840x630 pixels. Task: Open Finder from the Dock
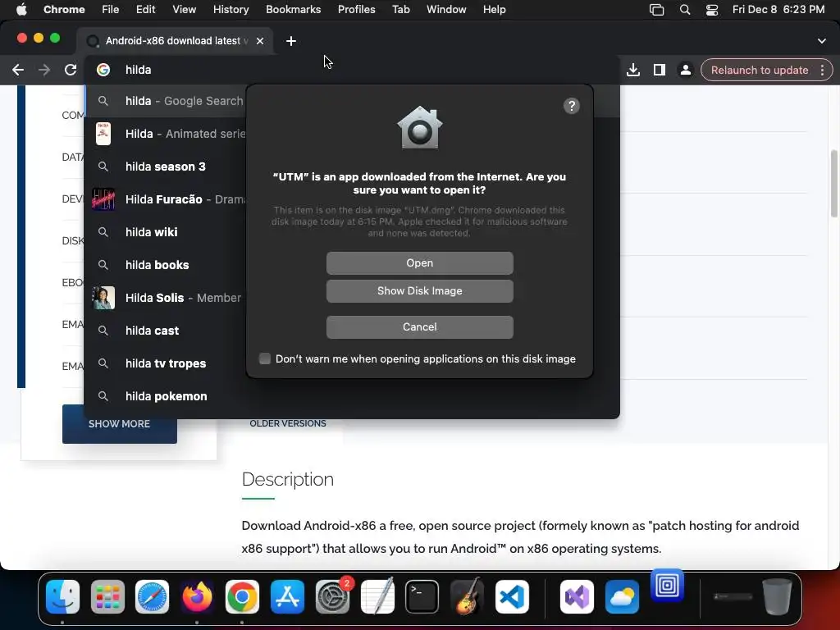(x=62, y=597)
